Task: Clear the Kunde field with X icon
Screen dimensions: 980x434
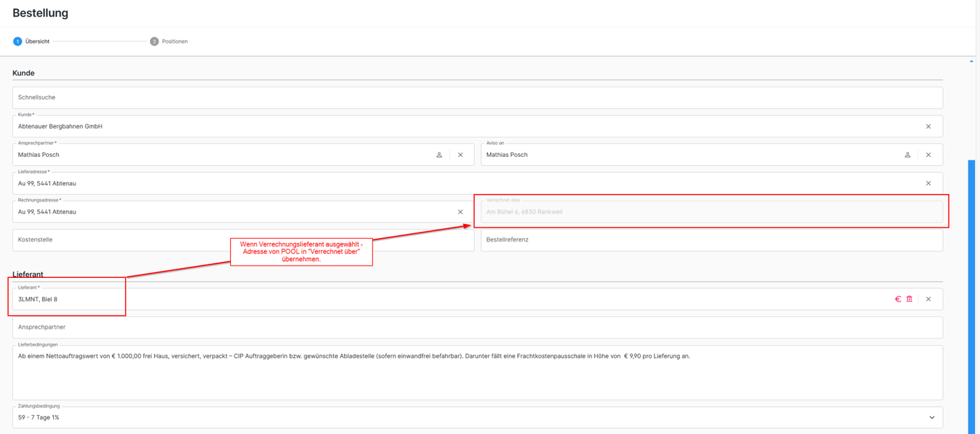Action: [928, 127]
